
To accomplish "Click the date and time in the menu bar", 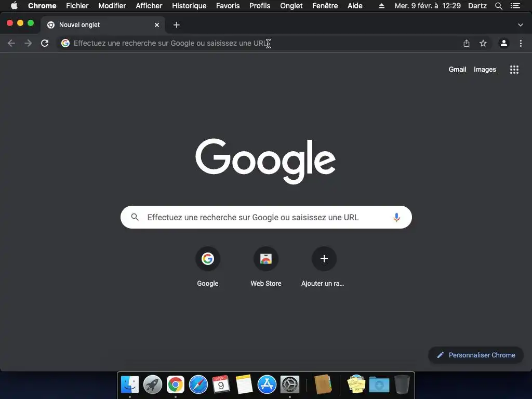I will (x=428, y=6).
